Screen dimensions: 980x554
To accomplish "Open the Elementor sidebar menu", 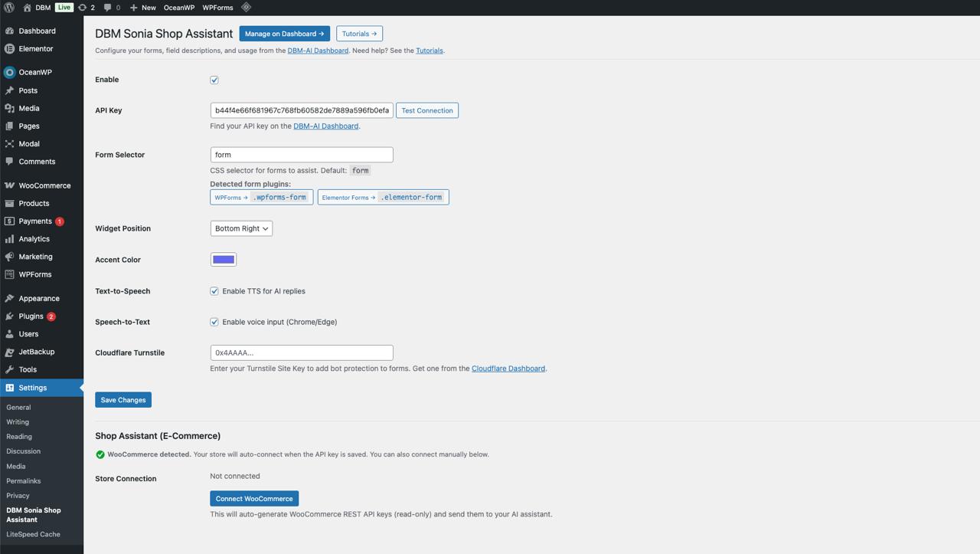I will click(x=37, y=48).
